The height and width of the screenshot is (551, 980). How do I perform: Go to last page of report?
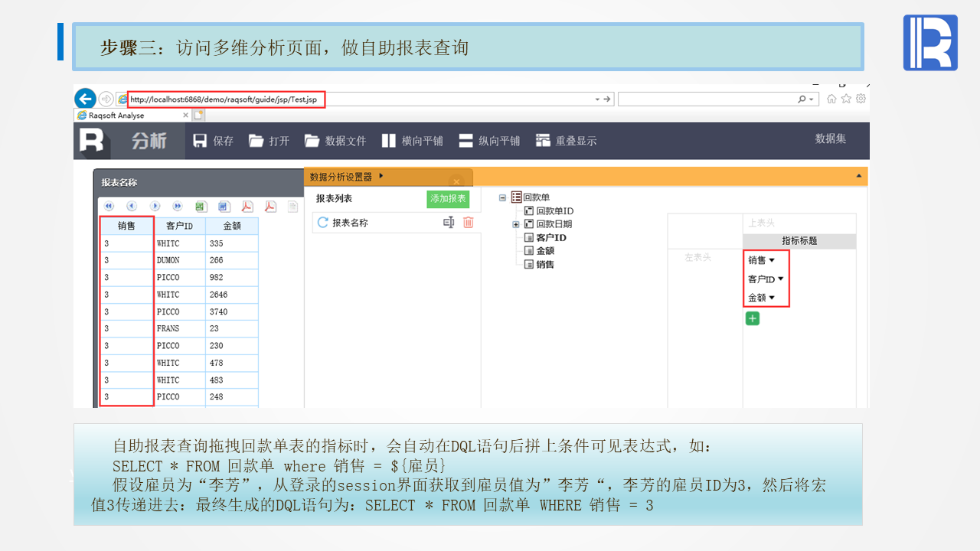coord(178,206)
